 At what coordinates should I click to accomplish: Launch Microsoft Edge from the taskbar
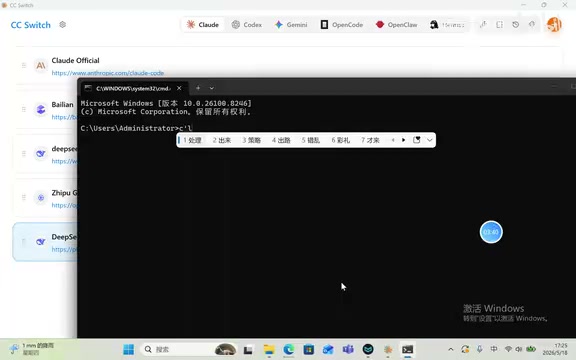[x=289, y=350]
